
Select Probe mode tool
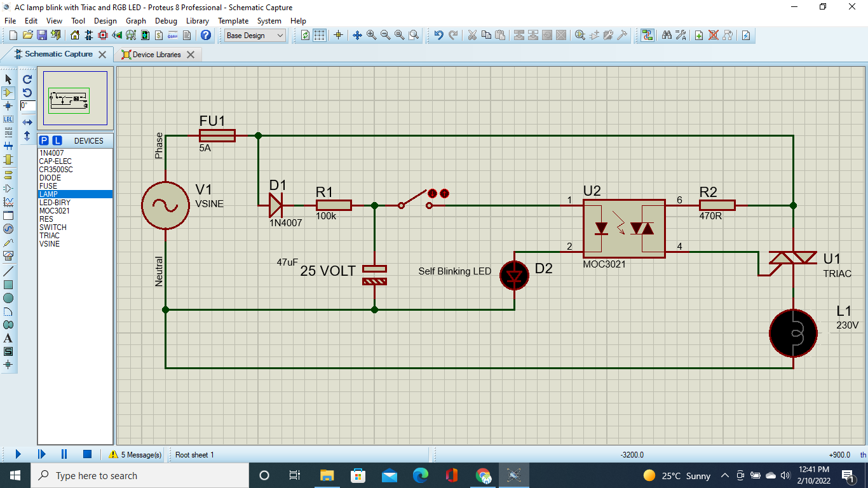click(x=8, y=242)
